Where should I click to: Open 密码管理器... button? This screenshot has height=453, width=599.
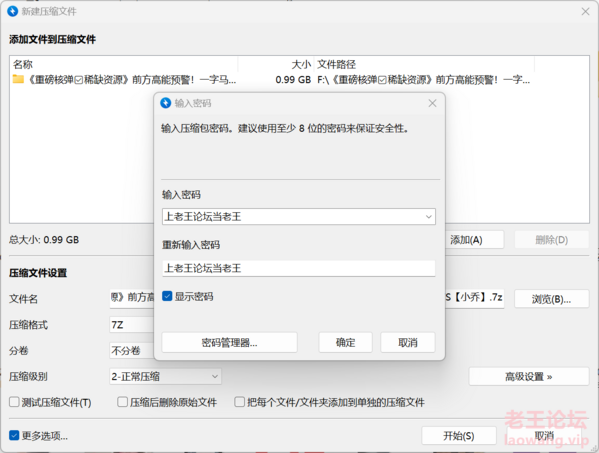[x=230, y=342]
